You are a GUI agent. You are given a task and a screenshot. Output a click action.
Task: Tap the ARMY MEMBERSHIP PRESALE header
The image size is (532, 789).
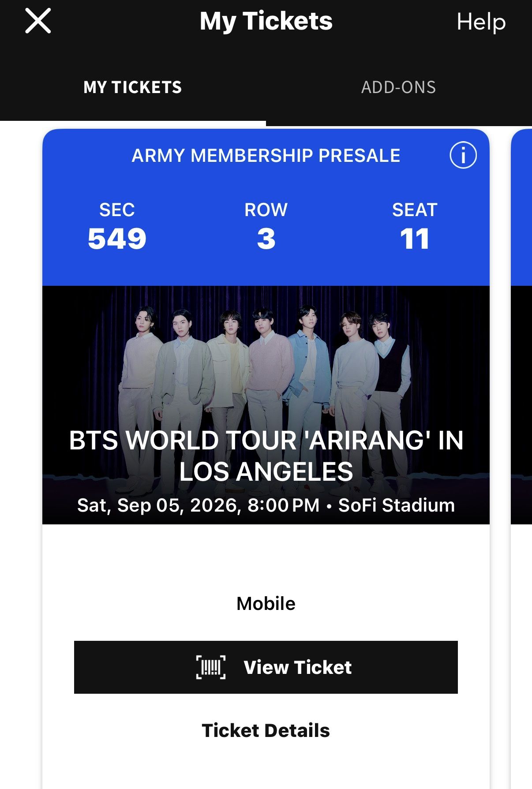point(266,156)
